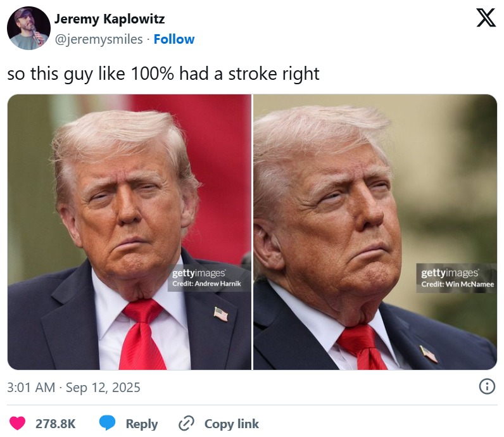Open Jeremy Kaplowitz's profile avatar
The width and height of the screenshot is (504, 437).
(28, 28)
